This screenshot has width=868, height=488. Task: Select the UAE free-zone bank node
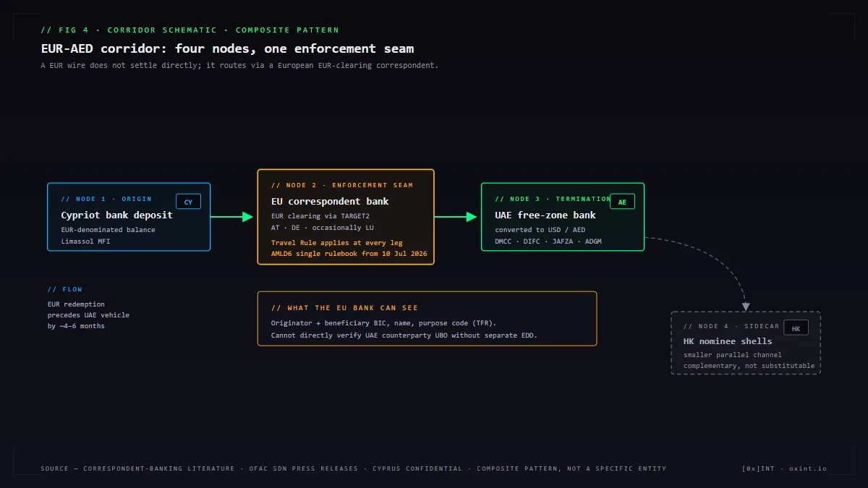point(563,217)
